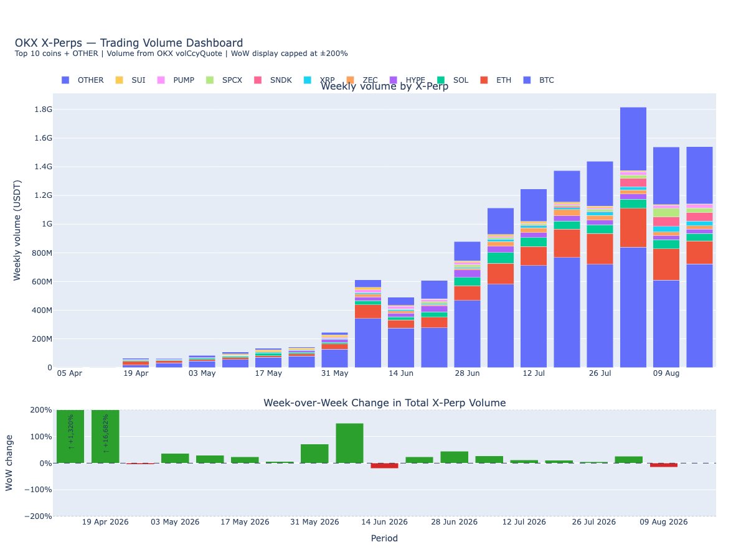Hide the PUMP series via legend
The image size is (741, 560).
176,80
